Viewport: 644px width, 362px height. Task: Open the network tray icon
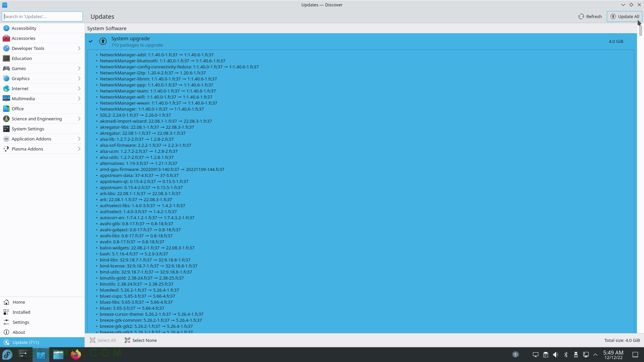(586, 355)
